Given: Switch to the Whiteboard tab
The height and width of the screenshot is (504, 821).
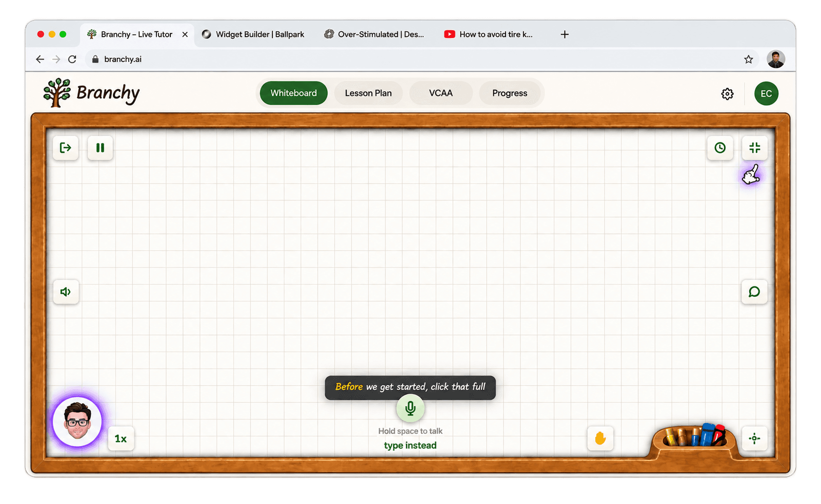Looking at the screenshot, I should [294, 93].
